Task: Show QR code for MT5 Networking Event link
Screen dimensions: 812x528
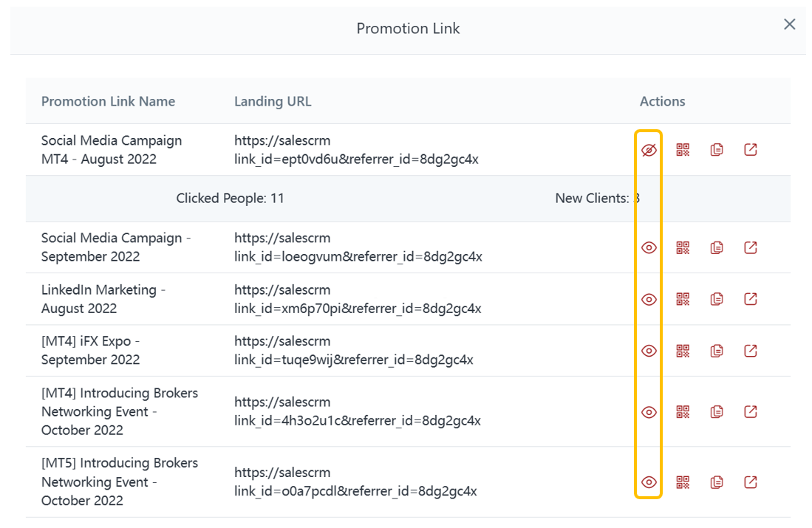Action: pos(683,482)
